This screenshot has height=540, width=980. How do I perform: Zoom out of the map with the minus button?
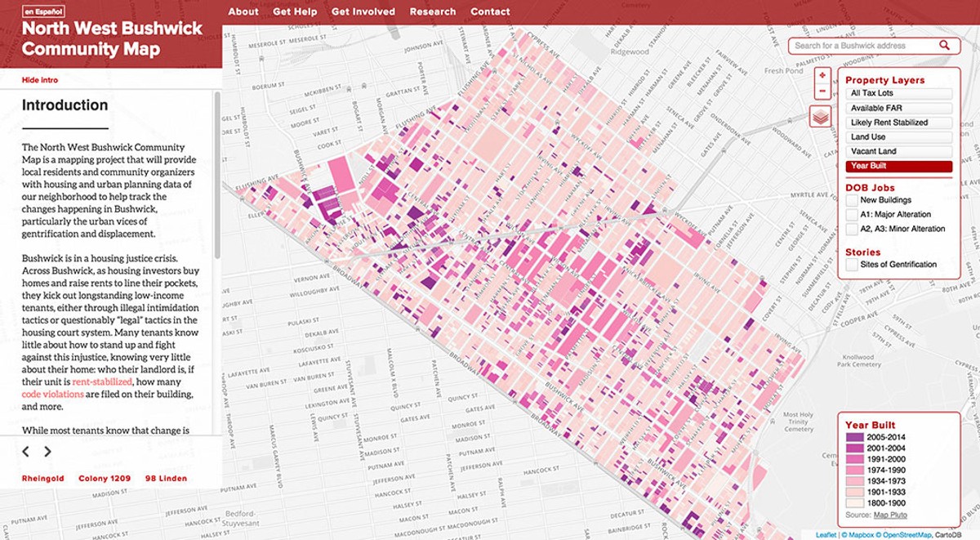pos(822,91)
